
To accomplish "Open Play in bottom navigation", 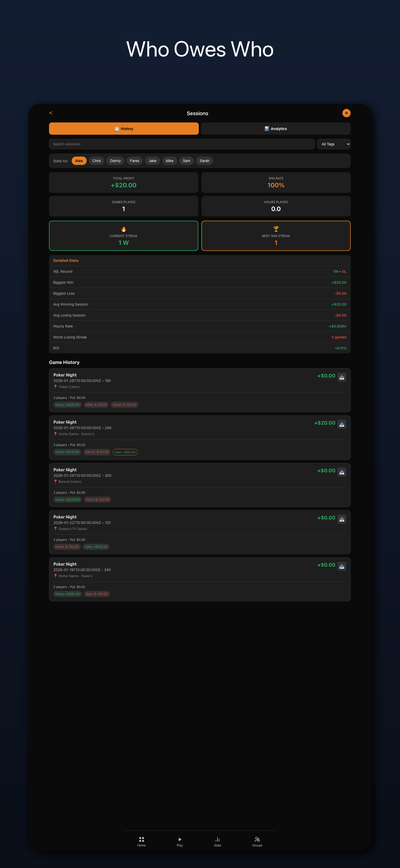I will tap(180, 842).
